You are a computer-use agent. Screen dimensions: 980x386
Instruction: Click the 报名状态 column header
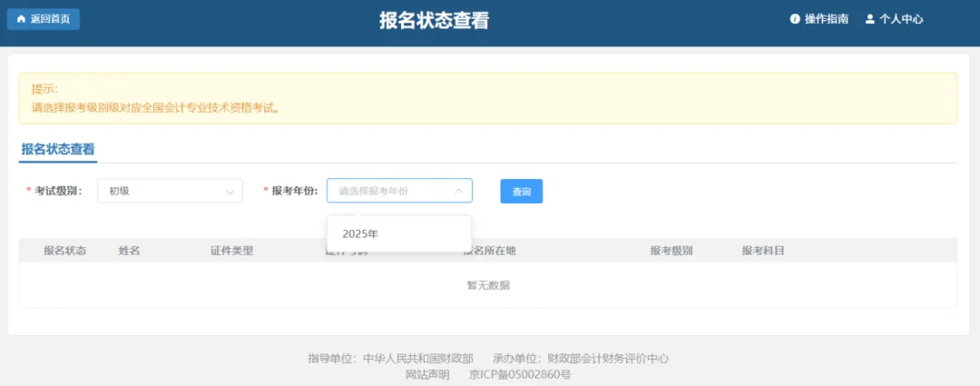(65, 251)
